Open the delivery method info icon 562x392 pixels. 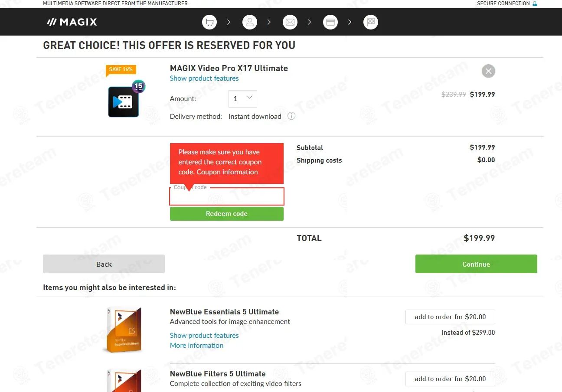(x=291, y=116)
